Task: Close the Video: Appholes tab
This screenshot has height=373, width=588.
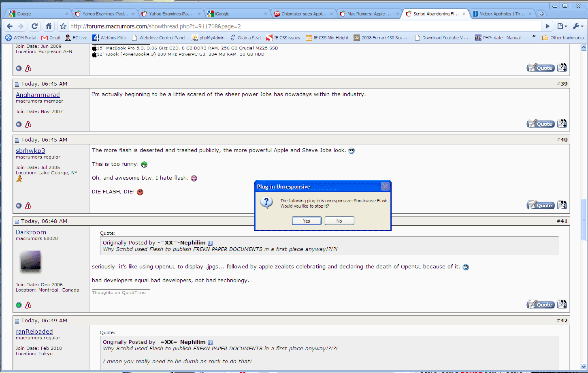Action: pyautogui.click(x=530, y=14)
